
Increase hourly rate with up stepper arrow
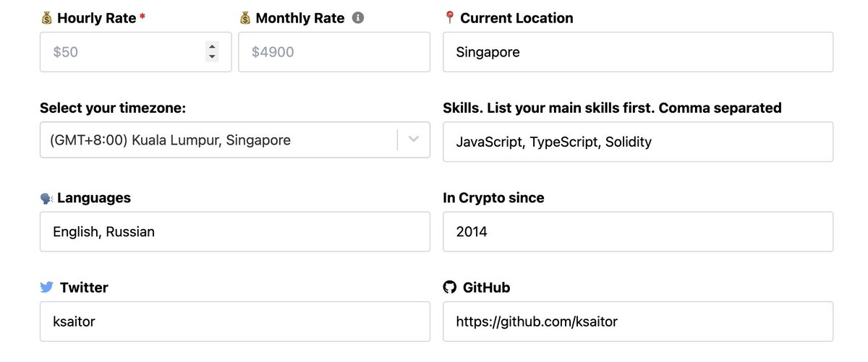tap(212, 47)
